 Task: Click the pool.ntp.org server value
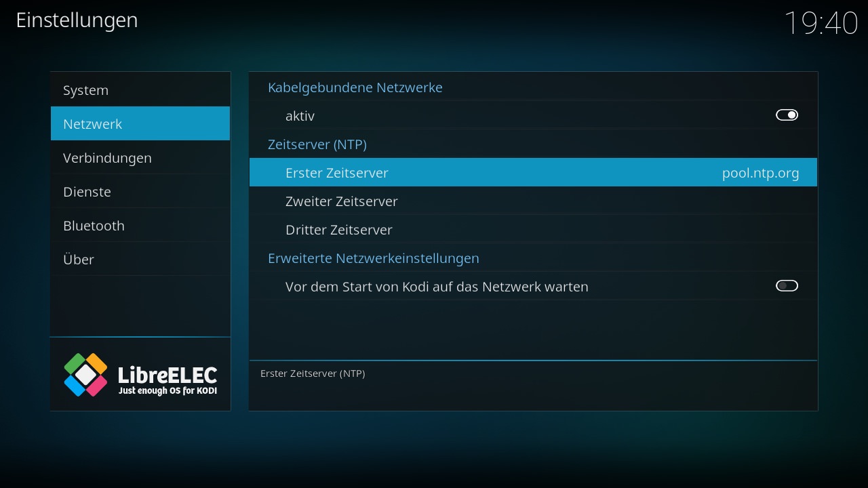[x=760, y=173]
